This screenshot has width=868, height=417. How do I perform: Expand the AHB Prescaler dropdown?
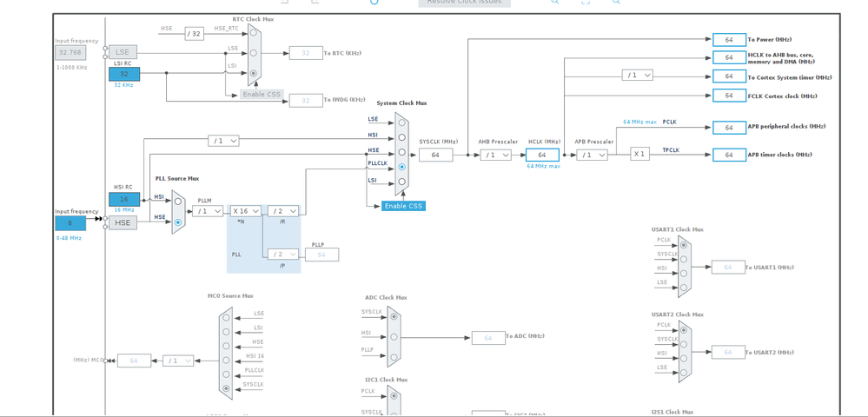(495, 155)
